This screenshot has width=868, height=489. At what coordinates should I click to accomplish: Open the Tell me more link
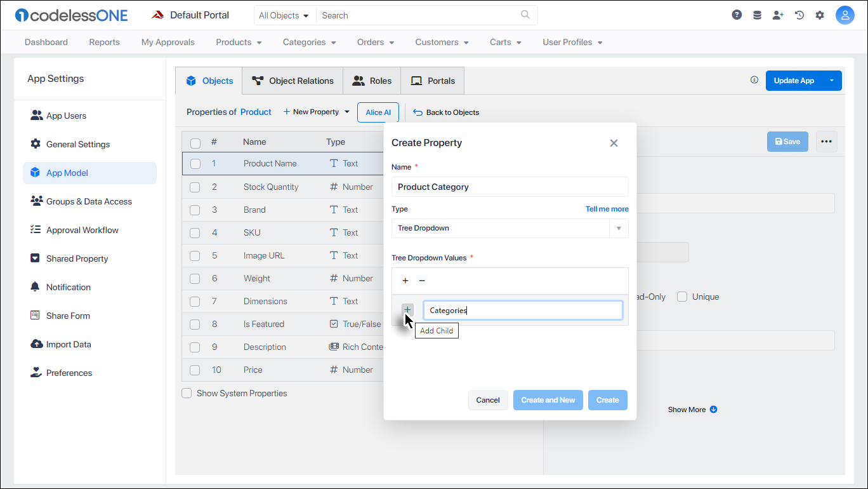[607, 208]
